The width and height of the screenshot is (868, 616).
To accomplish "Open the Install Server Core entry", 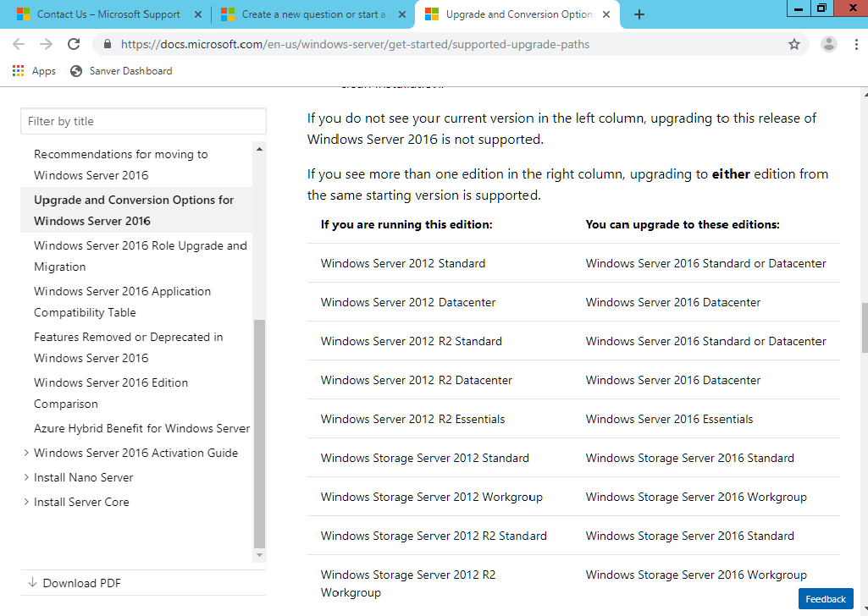I will 81,502.
